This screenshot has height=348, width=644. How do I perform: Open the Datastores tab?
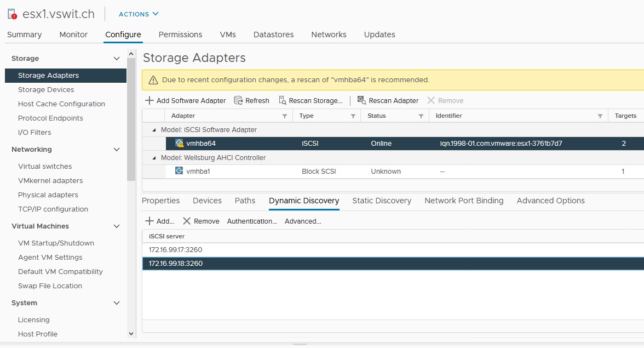[273, 35]
